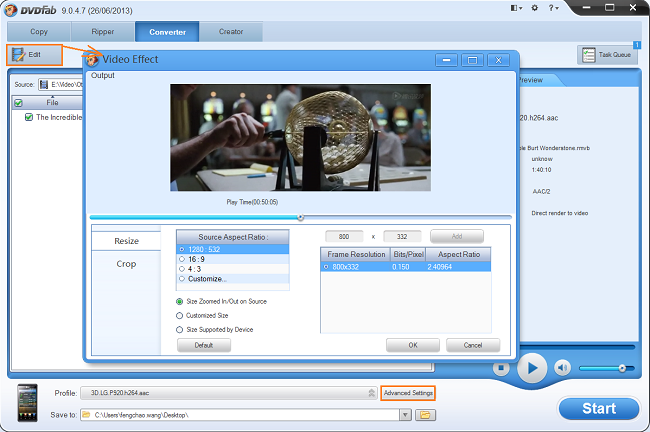Switch to the Copy tab
The width and height of the screenshot is (650, 432).
[39, 32]
